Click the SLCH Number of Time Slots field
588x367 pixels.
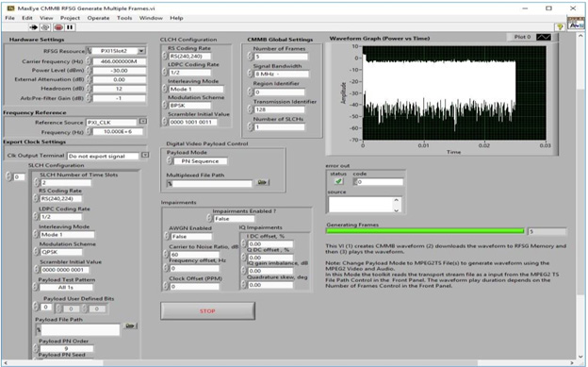click(x=66, y=183)
